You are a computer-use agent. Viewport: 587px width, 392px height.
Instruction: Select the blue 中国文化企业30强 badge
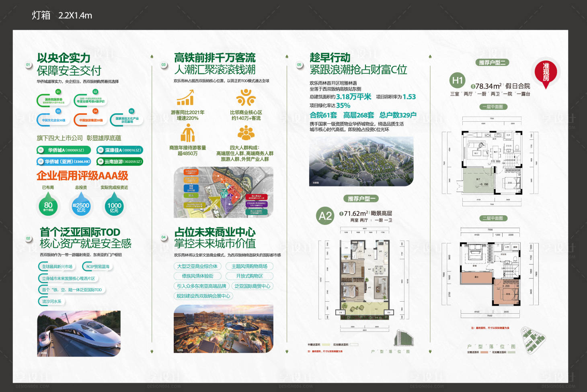53,120
